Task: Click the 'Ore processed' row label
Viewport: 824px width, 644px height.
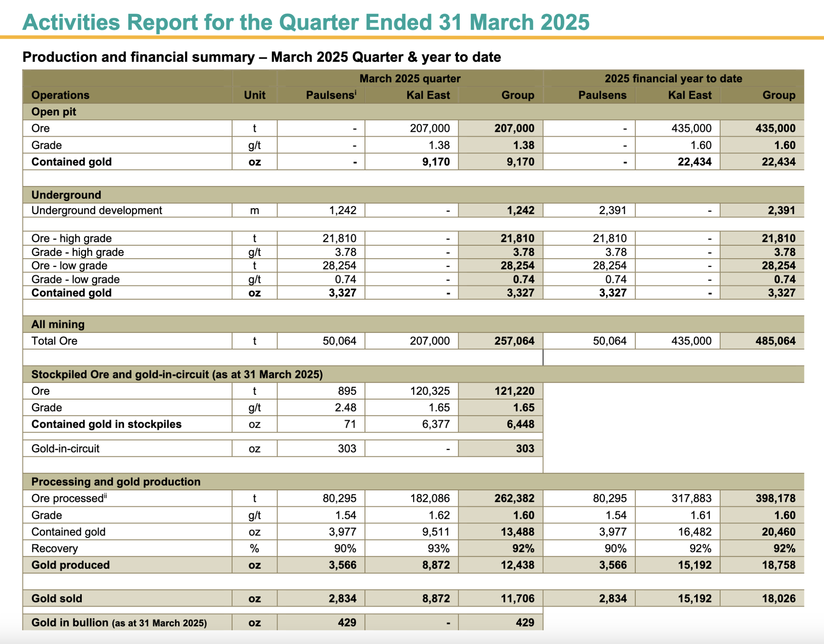Action: [69, 498]
